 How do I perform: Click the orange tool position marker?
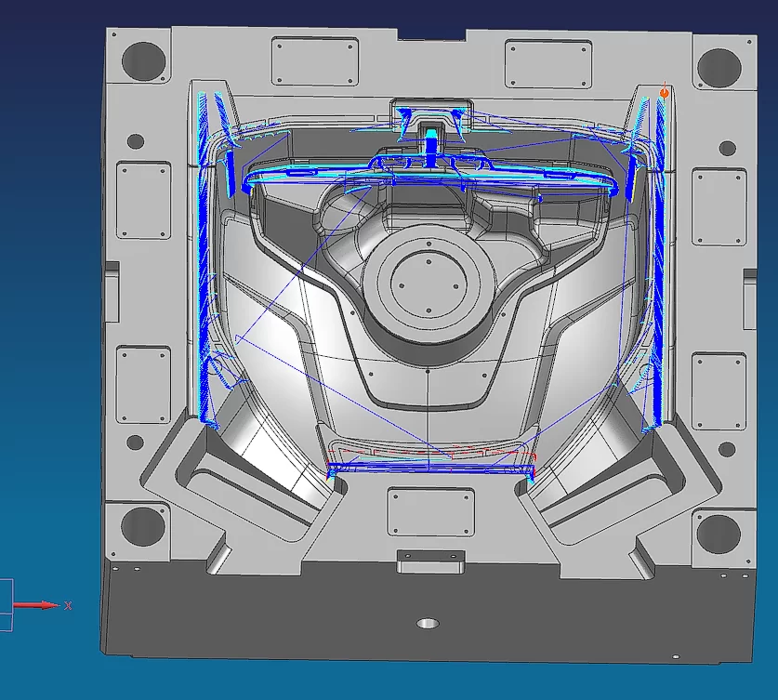665,92
